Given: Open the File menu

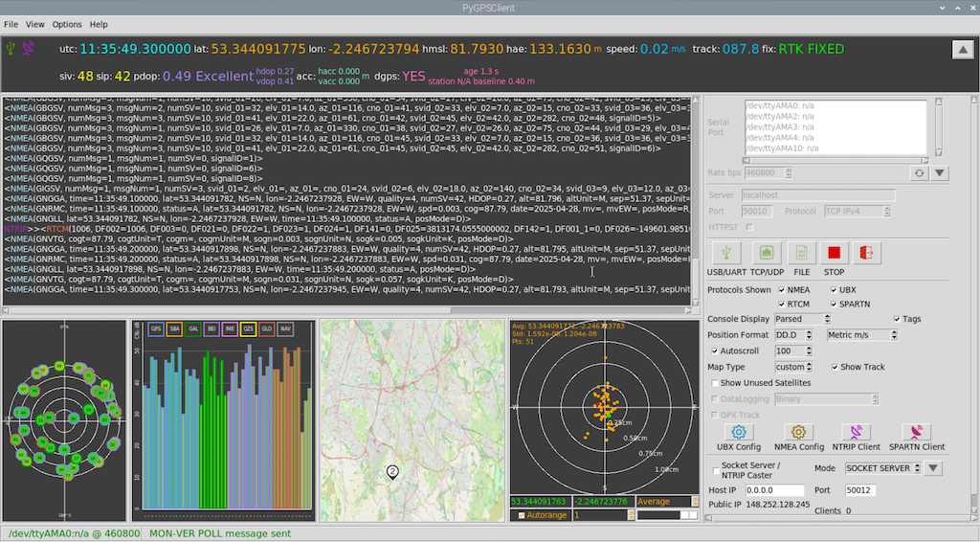Looking at the screenshot, I should 11,24.
